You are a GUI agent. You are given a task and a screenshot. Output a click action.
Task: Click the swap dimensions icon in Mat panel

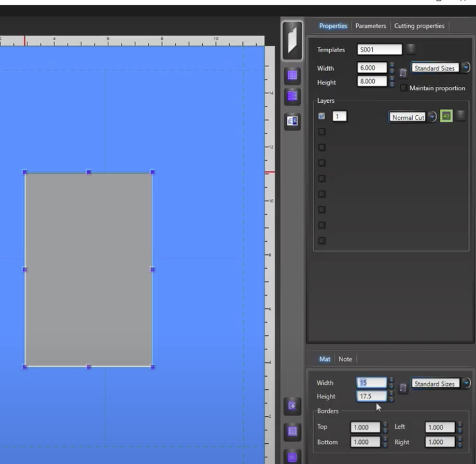coord(403,388)
